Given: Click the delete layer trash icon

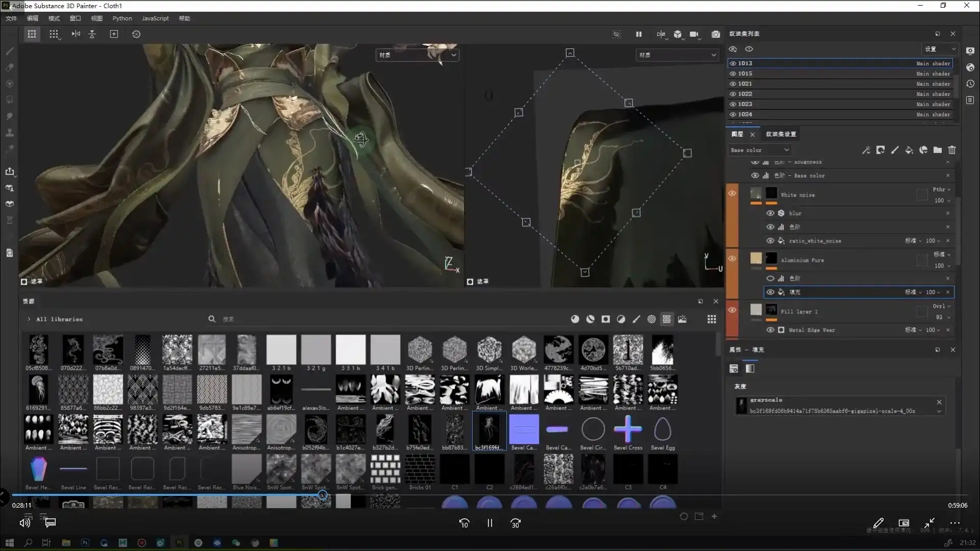Looking at the screenshot, I should point(952,150).
